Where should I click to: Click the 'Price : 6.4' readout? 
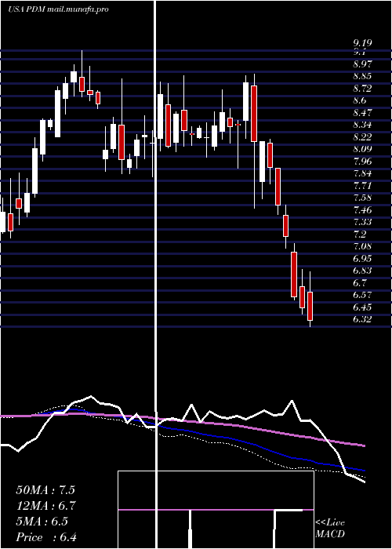tap(46, 537)
